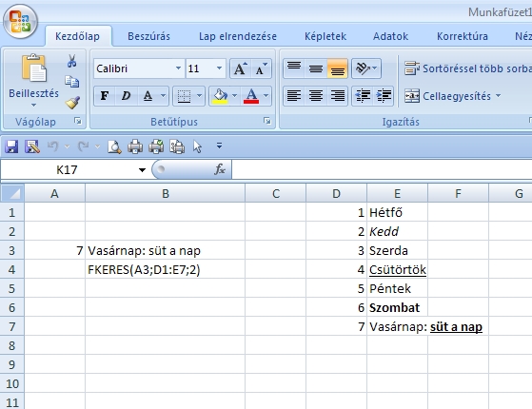This screenshot has width=532, height=409.
Task: Open the Calibri font name dropdown
Action: coord(178,68)
